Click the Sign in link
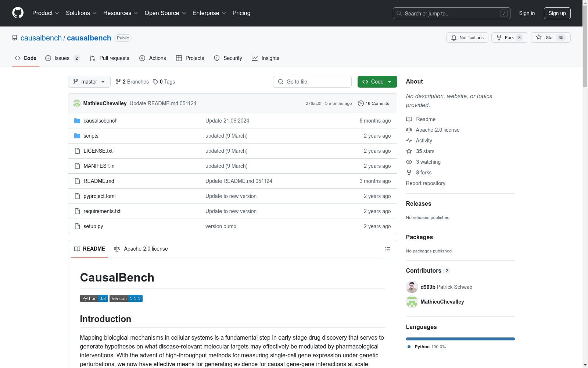Screen dimensions: 588x368 527,13
